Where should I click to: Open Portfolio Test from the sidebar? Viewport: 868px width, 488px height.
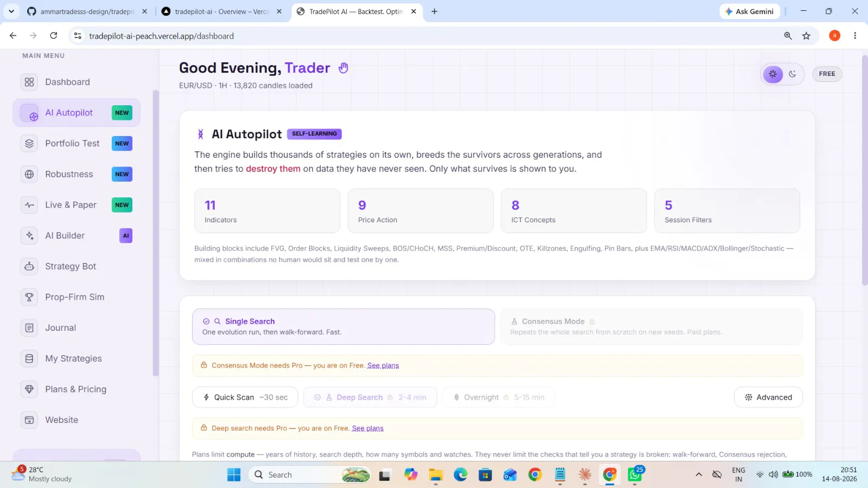pyautogui.click(x=76, y=144)
